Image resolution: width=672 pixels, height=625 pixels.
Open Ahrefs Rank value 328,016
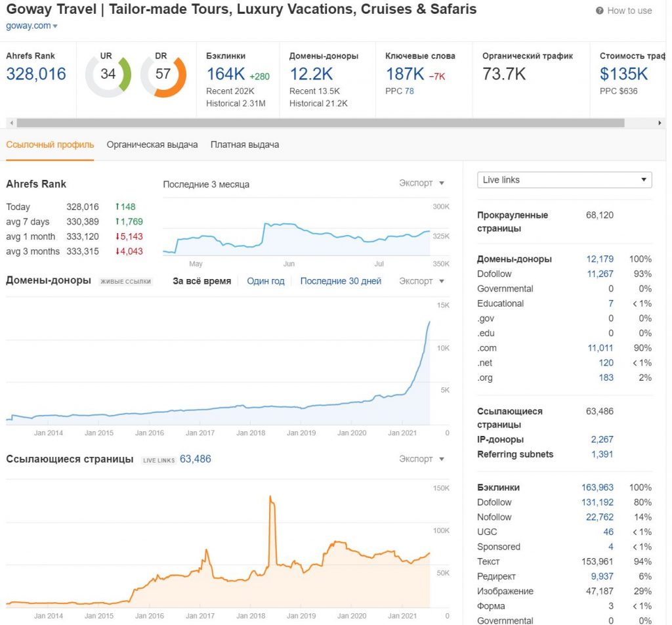pyautogui.click(x=36, y=74)
